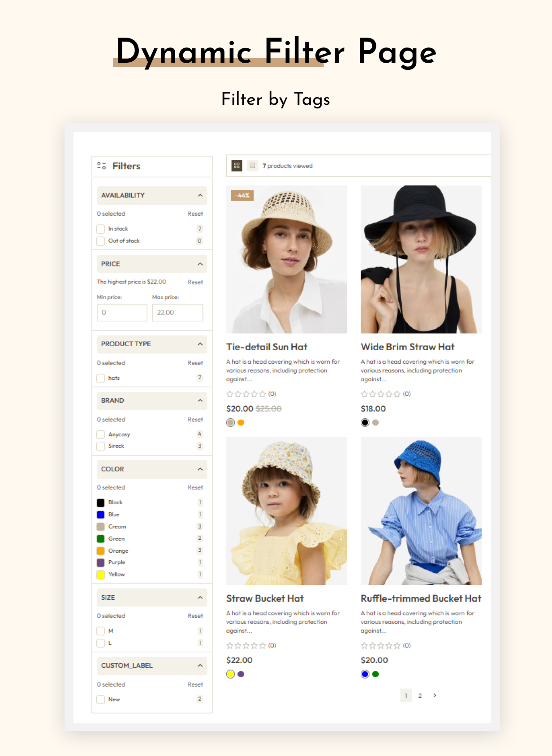
Task: Reset the Custom_Label filter
Action: (x=195, y=684)
